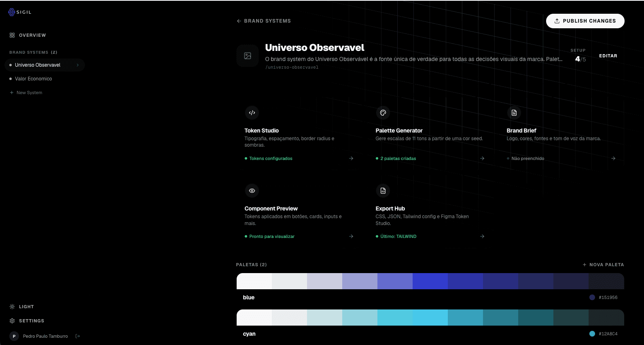Go back to Brand Systems
644x345 pixels.
[x=264, y=21]
